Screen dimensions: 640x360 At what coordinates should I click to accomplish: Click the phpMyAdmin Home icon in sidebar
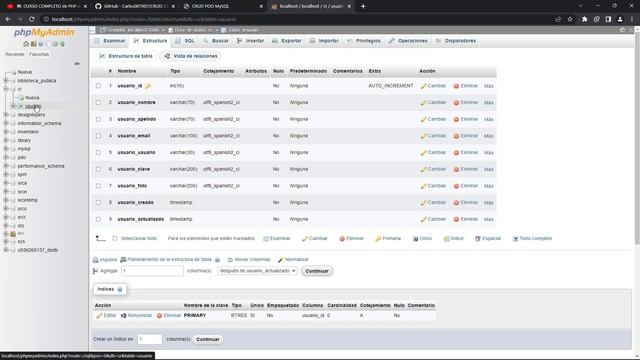26,44
